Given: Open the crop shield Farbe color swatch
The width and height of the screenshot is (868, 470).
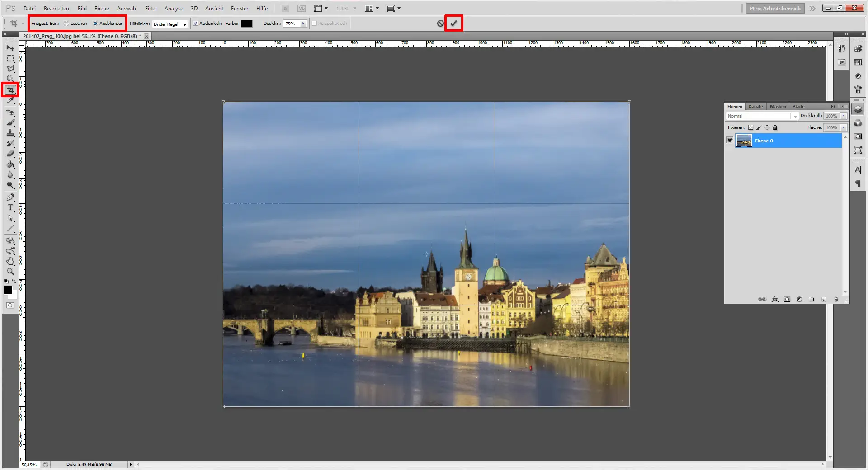Looking at the screenshot, I should [247, 23].
